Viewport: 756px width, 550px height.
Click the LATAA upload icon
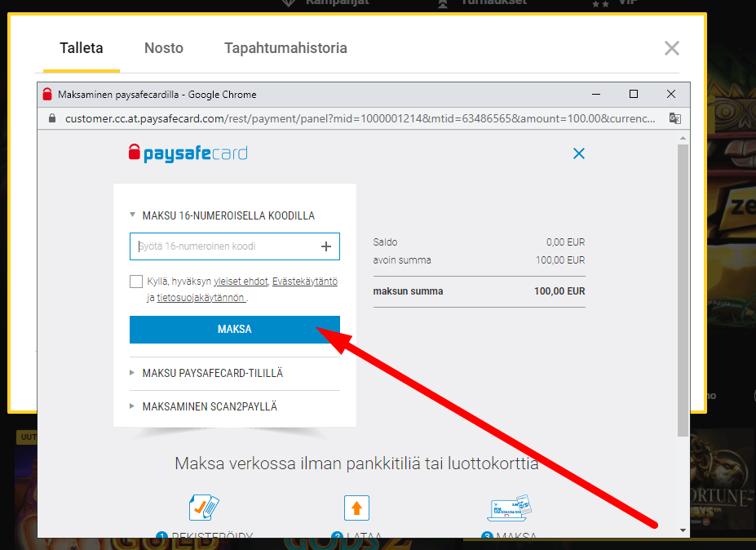356,507
